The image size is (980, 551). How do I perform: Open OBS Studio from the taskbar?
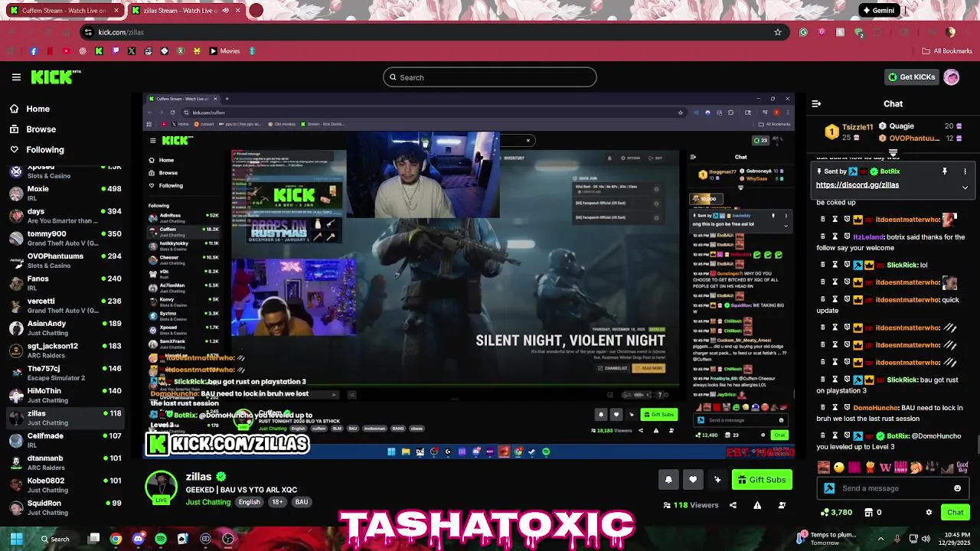pos(227,539)
